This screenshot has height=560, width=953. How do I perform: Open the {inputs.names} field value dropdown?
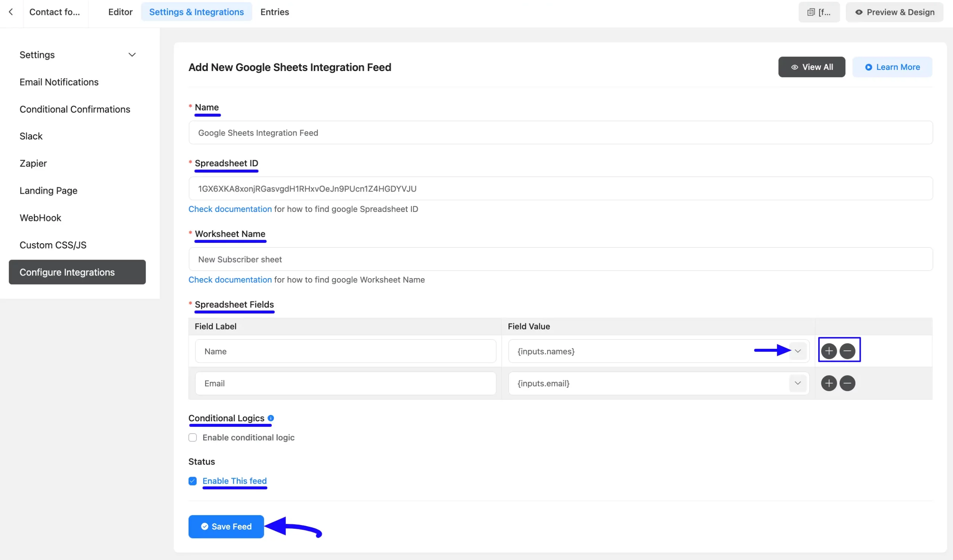(797, 351)
